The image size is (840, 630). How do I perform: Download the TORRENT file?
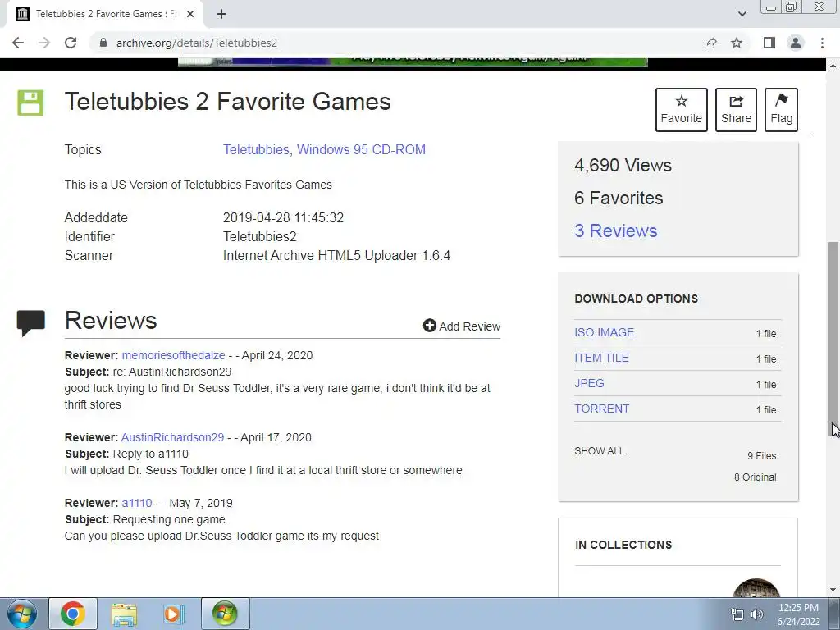click(601, 409)
